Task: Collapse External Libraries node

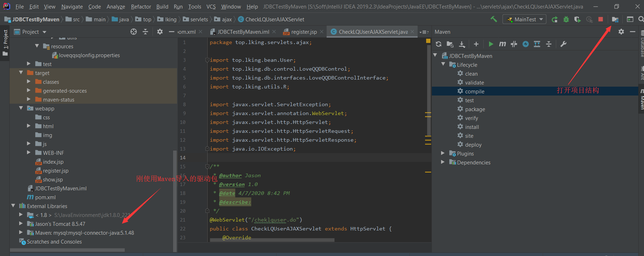Action: point(13,206)
